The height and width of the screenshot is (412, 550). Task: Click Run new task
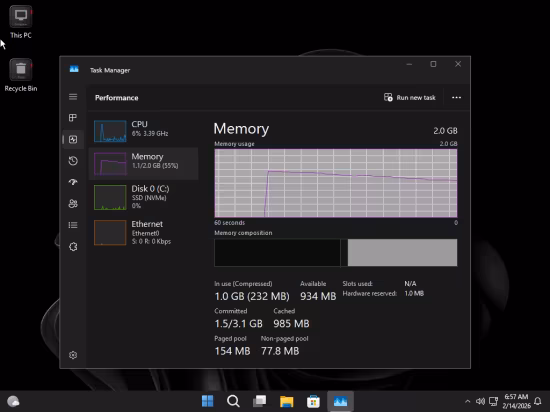point(410,97)
